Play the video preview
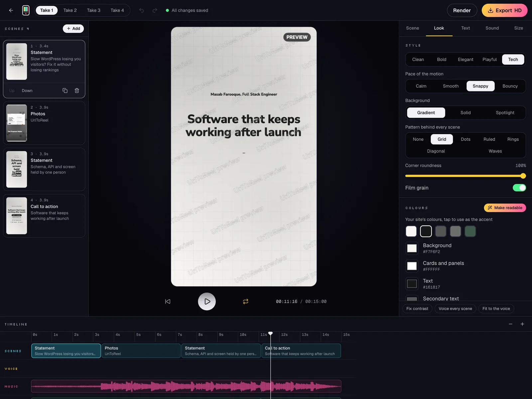This screenshot has height=399, width=532. pos(207,302)
